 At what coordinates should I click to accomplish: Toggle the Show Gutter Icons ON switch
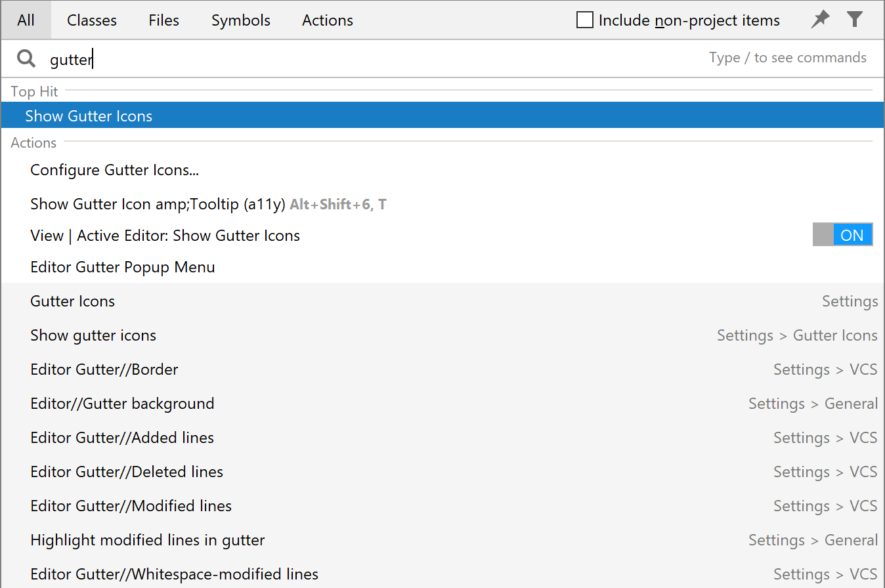click(842, 235)
